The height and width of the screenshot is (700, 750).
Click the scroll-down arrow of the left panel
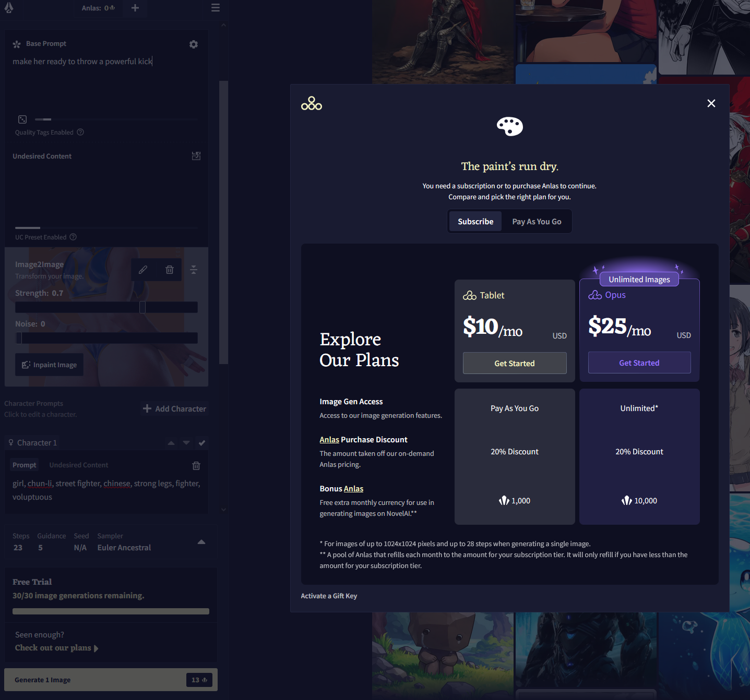point(223,510)
